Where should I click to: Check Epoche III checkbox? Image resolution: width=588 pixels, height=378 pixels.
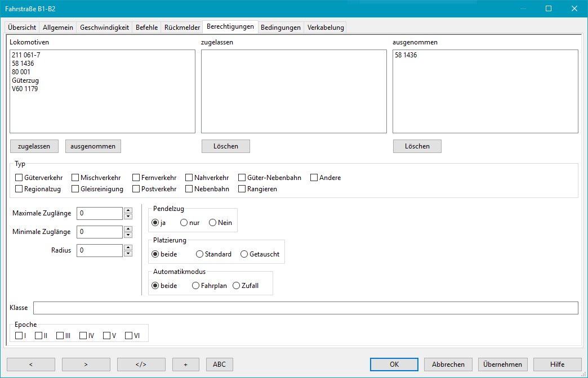(x=60, y=336)
